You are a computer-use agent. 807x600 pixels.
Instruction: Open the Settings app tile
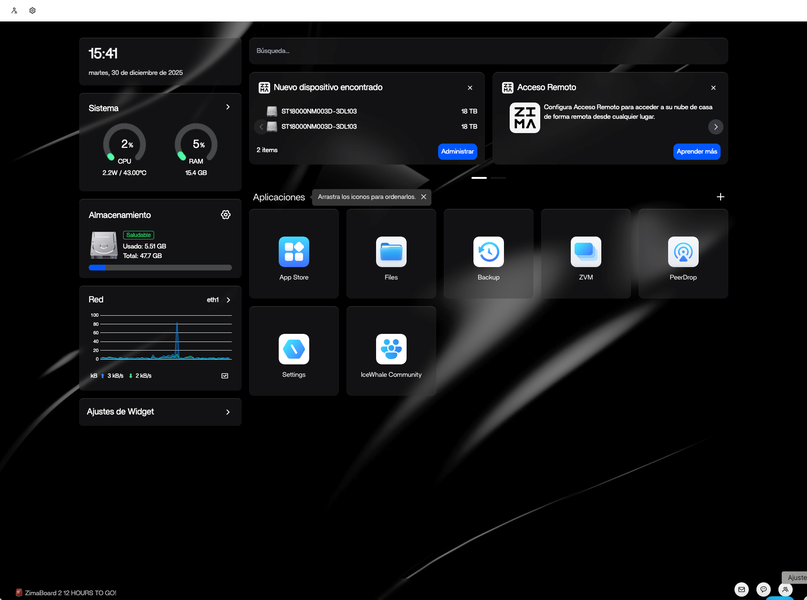(293, 349)
